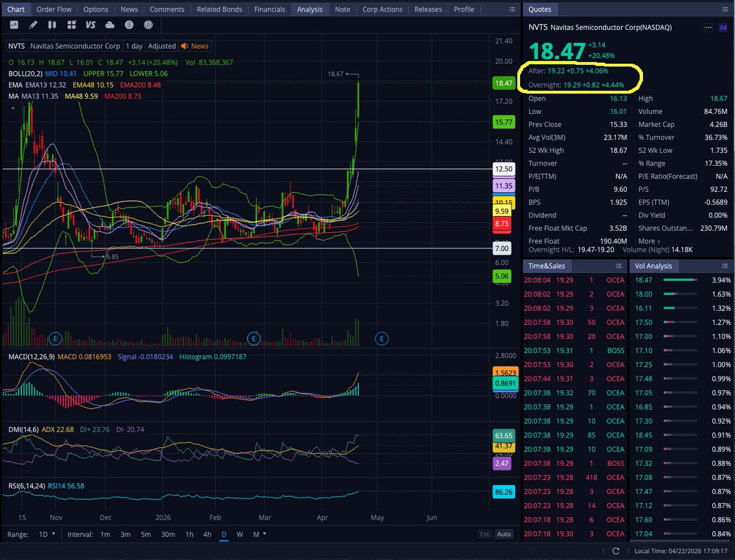Screen dimensions: 735x560
Task: Open the News tab
Action: (129, 9)
